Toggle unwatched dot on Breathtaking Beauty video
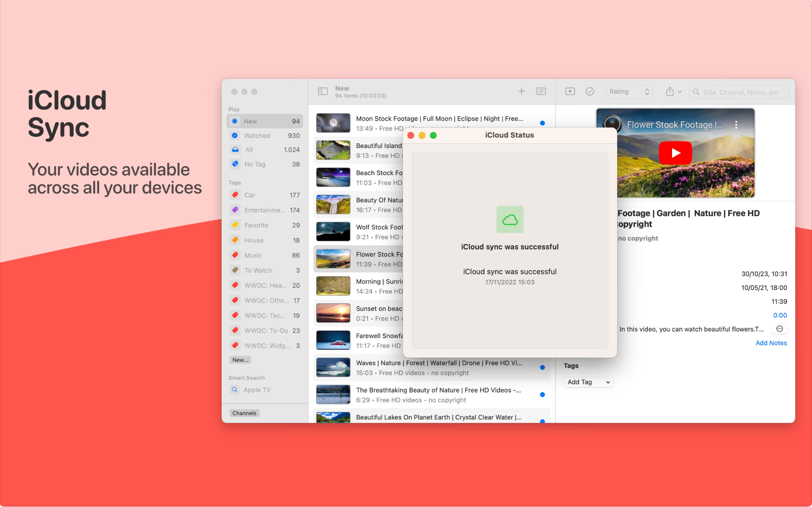The height and width of the screenshot is (507, 812). click(542, 395)
